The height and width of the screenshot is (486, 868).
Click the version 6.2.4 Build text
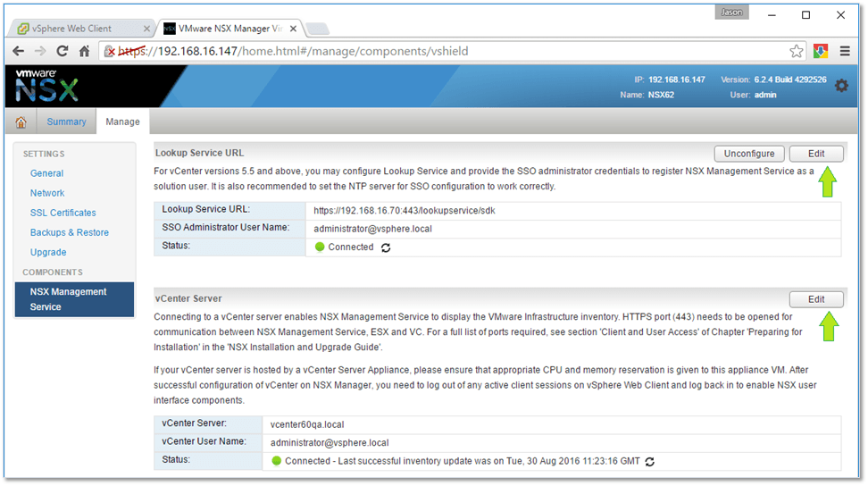[790, 80]
